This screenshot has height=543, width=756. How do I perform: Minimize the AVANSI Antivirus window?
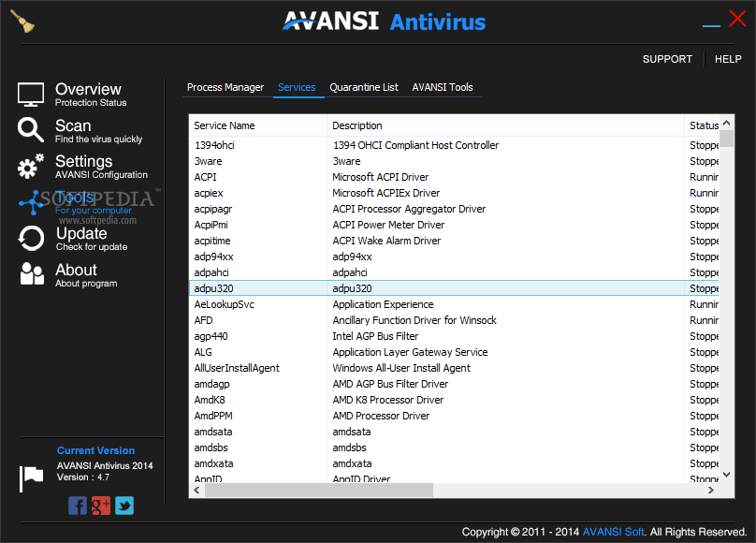pos(711,25)
